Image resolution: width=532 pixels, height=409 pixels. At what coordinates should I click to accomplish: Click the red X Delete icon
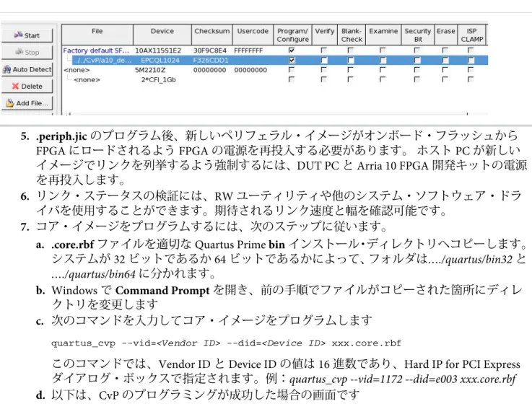point(15,86)
